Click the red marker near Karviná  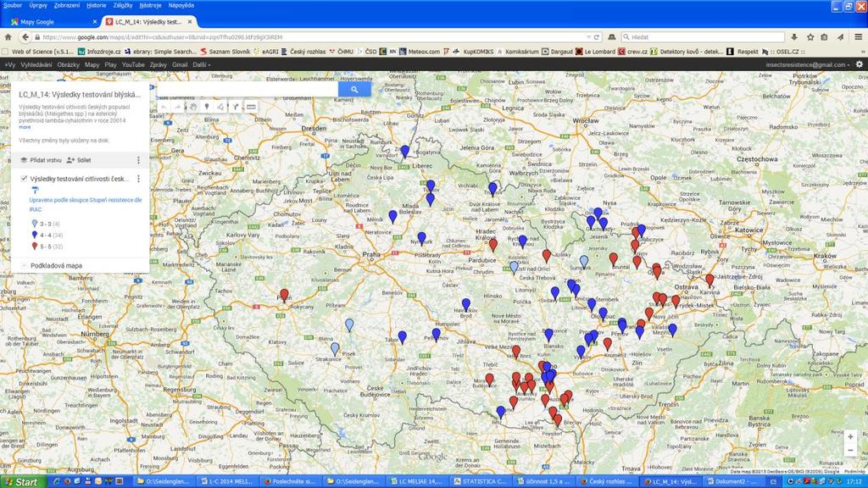pos(709,280)
